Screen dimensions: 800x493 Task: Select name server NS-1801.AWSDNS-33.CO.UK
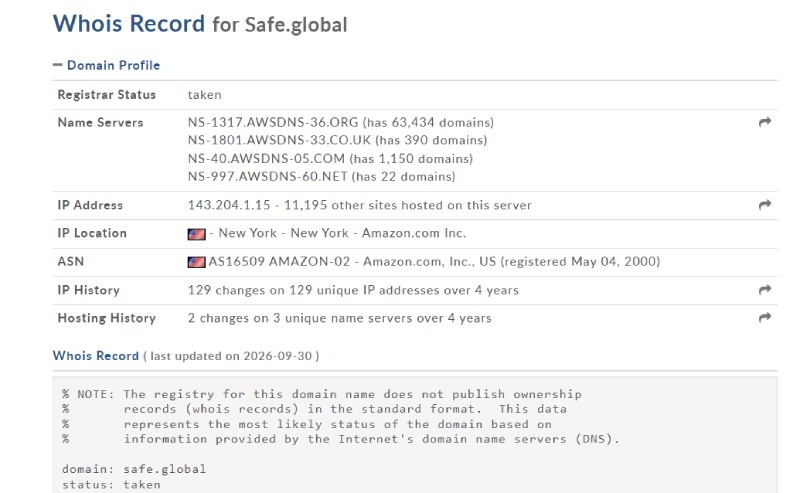pyautogui.click(x=279, y=140)
